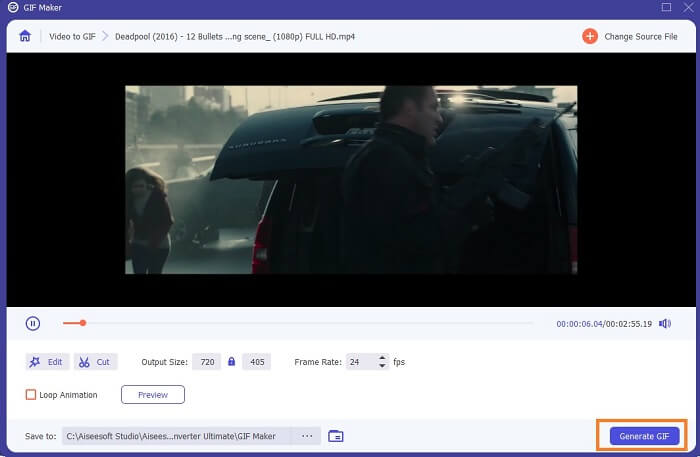
Task: Increase frame rate with the up arrow
Action: pos(382,357)
